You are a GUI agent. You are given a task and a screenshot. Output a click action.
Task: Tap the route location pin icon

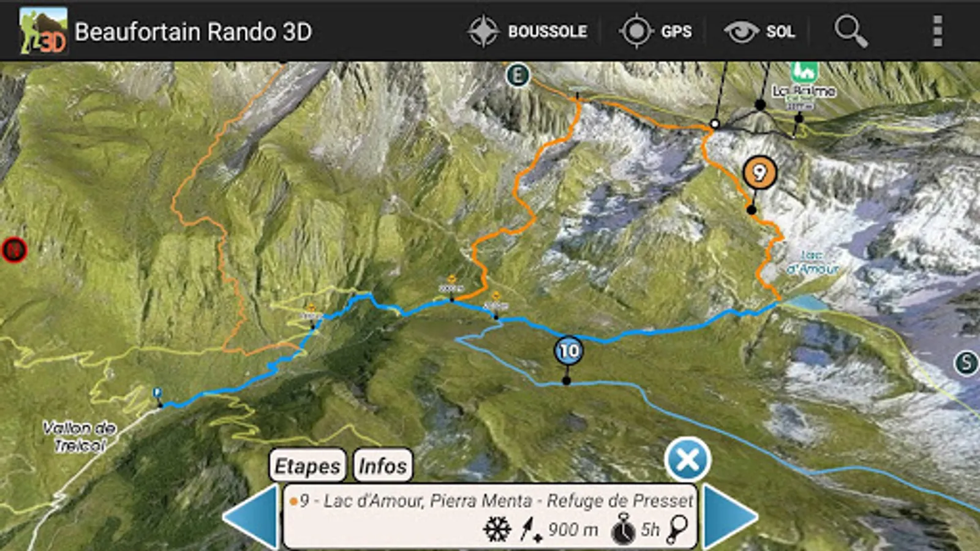tap(677, 529)
